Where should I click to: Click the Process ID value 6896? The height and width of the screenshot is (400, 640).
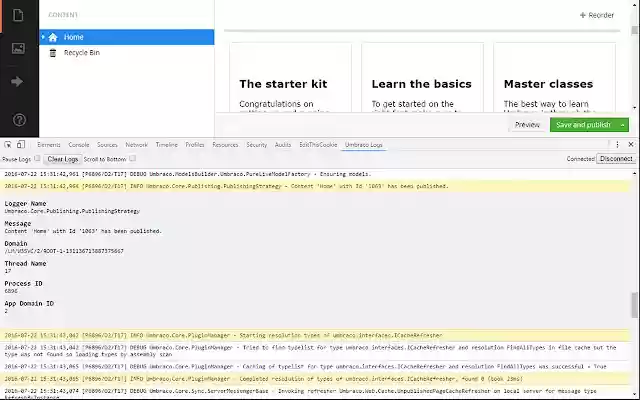[11, 291]
